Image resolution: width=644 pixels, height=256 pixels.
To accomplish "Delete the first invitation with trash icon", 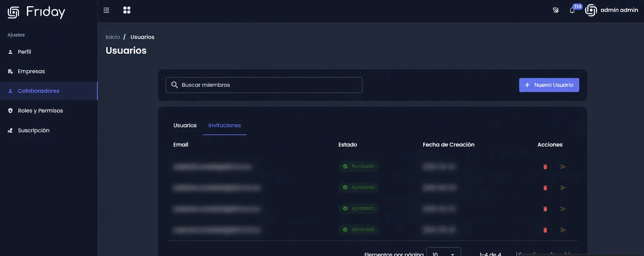I will (x=545, y=167).
